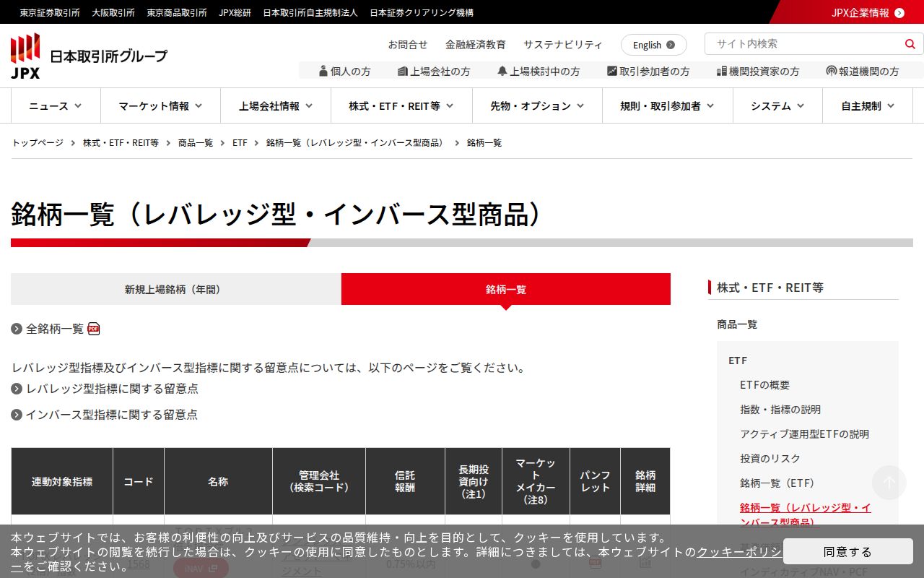The width and height of the screenshot is (924, 578).
Task: Click the パンフレット column header
Action: [595, 482]
